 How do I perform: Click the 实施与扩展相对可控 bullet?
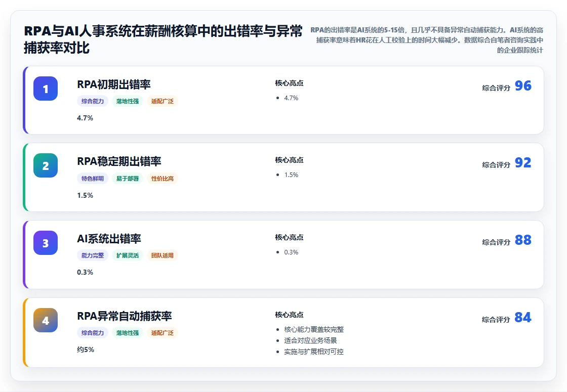314,352
